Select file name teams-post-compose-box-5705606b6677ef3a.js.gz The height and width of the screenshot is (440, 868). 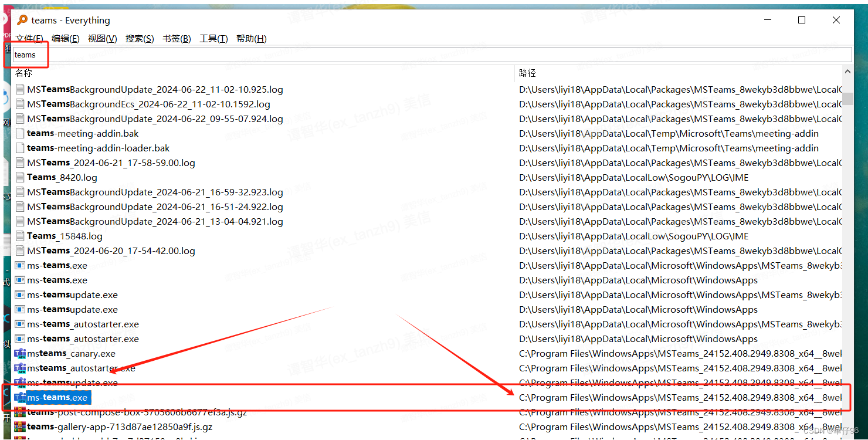click(x=137, y=412)
